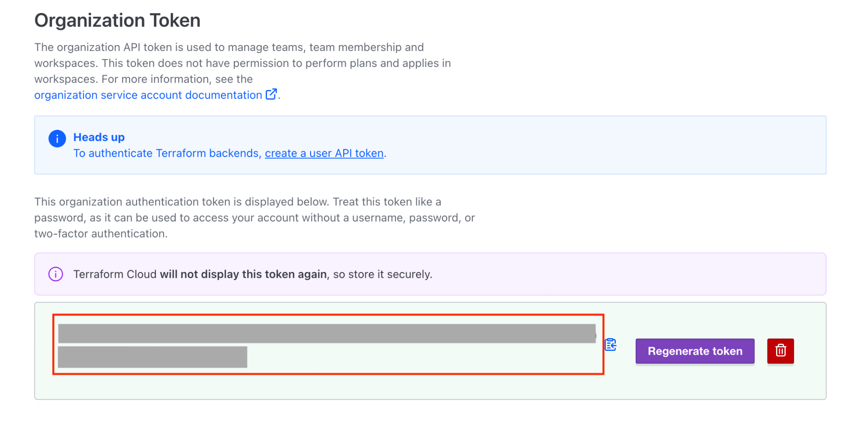Click the 'To authenticate Terraform backends' text

click(x=166, y=153)
